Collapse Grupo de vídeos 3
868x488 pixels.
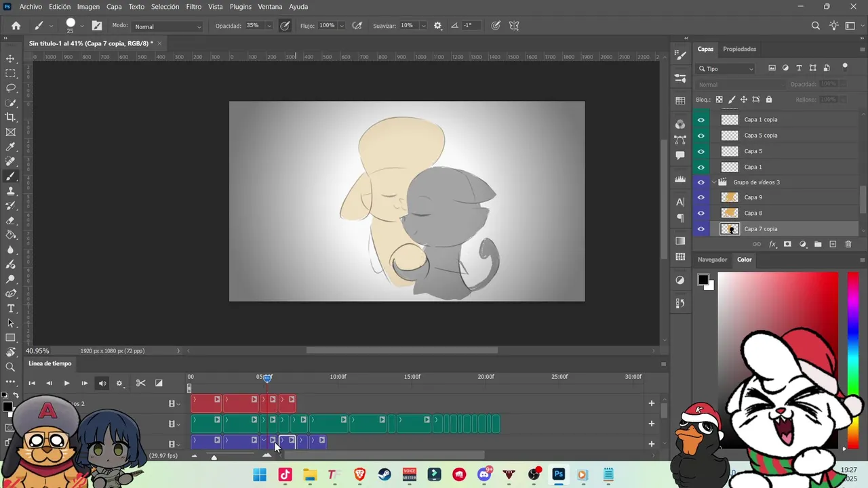coord(713,182)
